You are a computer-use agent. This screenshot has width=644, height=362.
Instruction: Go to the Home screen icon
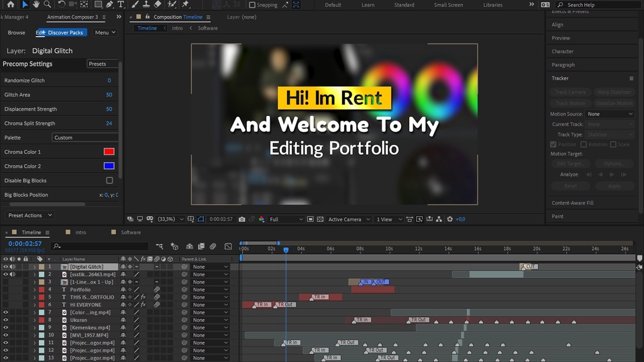click(11, 4)
